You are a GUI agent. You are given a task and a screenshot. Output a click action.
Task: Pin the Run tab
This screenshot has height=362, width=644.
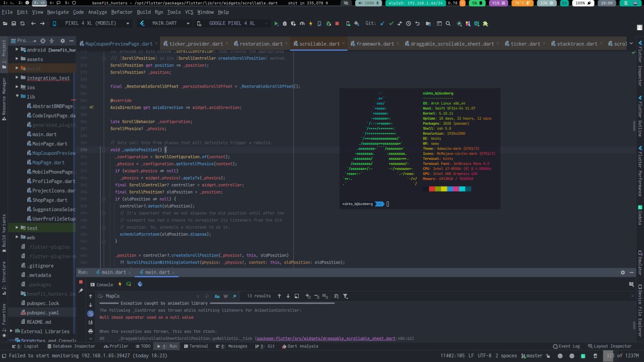(x=80, y=291)
